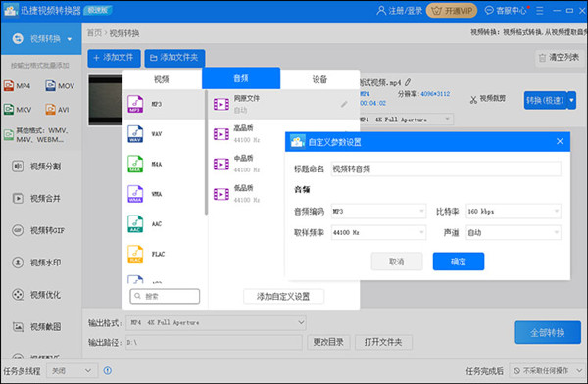Select the FLAC format icon

point(135,254)
